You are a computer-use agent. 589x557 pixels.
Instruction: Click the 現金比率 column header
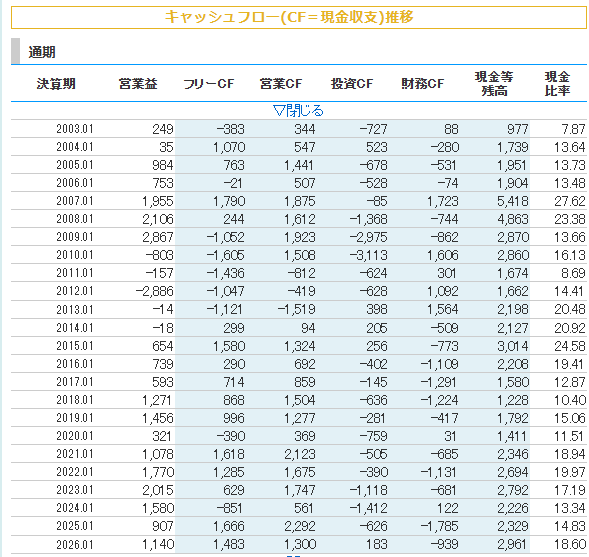click(557, 83)
